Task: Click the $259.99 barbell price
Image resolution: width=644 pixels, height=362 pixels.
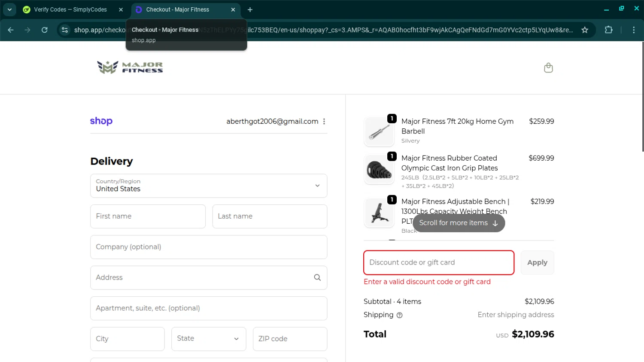Action: [541, 122]
